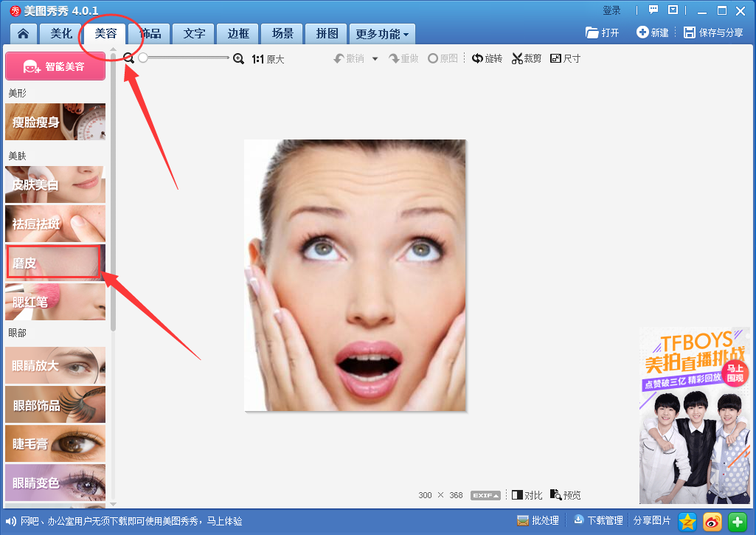This screenshot has width=756, height=535.
Task: Select the 裁剪 crop tool
Action: (525, 58)
